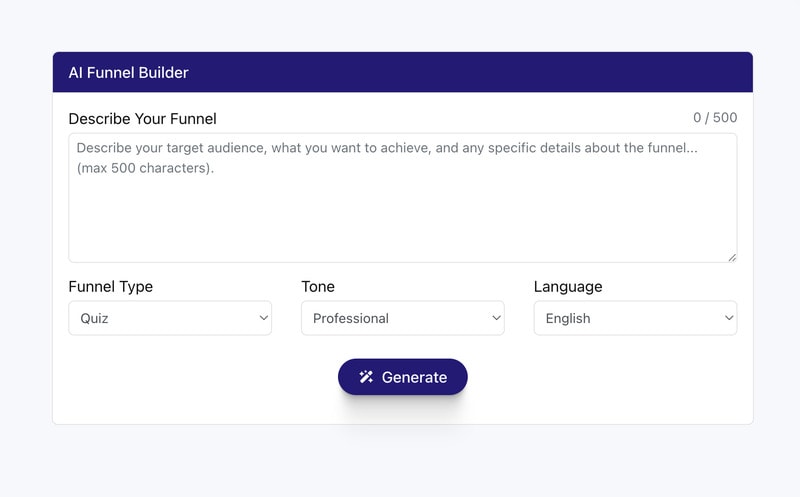Viewport: 800px width, 497px height.
Task: Click the chevron arrow in the English select
Action: [x=729, y=318]
